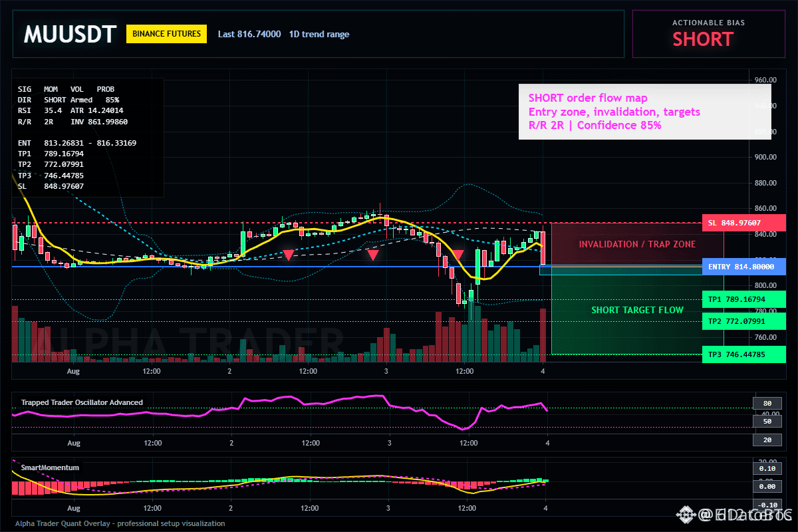
Task: Click the R/R 2R | Confidence 85% line
Action: 595,125
